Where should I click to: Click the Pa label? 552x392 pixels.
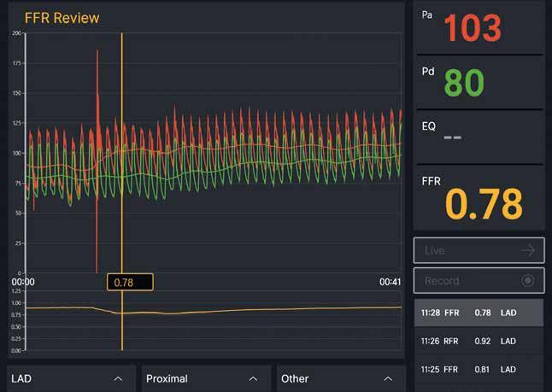tap(427, 15)
